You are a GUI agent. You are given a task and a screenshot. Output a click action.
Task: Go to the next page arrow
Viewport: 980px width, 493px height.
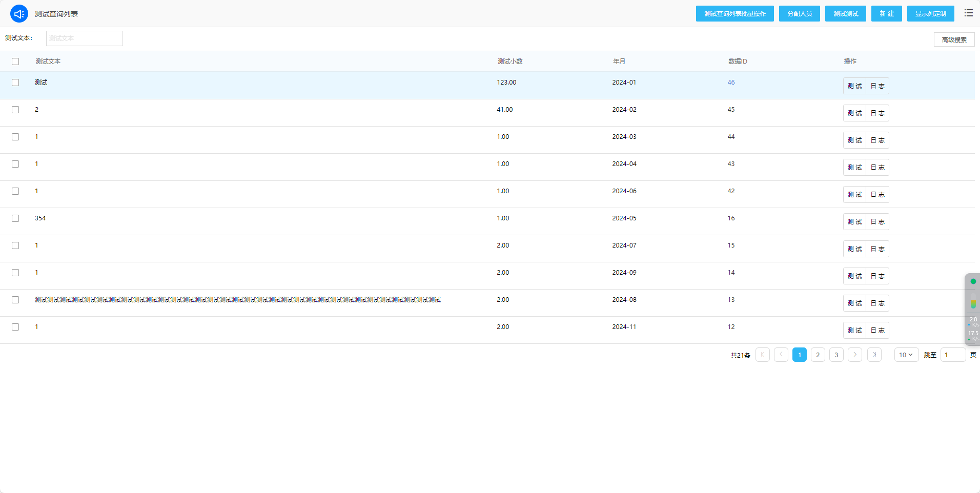(854, 355)
